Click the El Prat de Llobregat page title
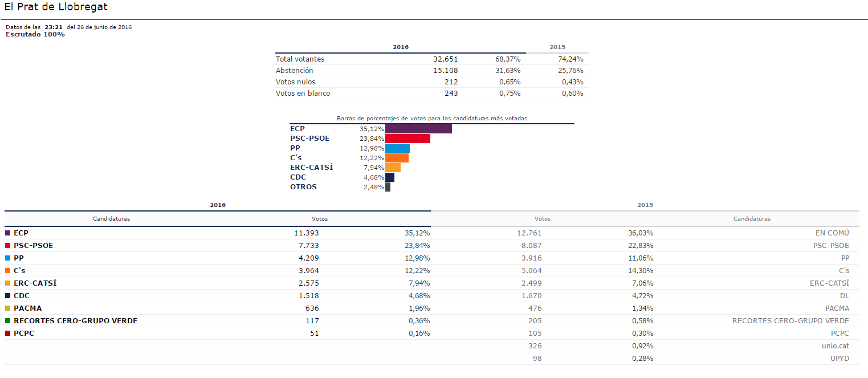Viewport: 868px width, 378px height. pyautogui.click(x=55, y=7)
